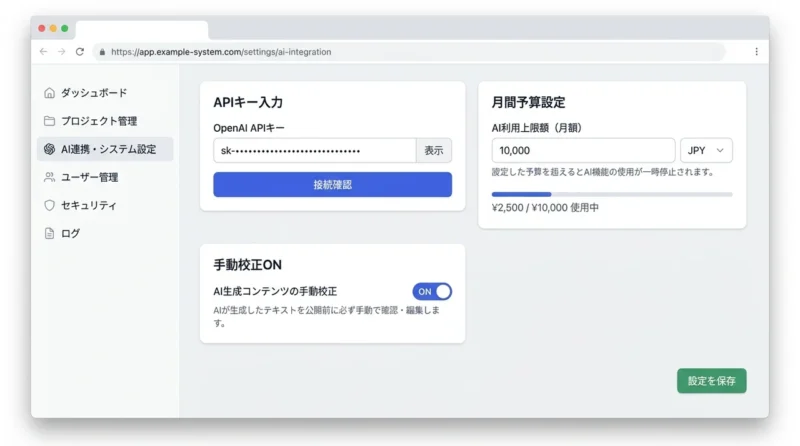
Task: Click the 接続確認 button
Action: pyautogui.click(x=333, y=185)
